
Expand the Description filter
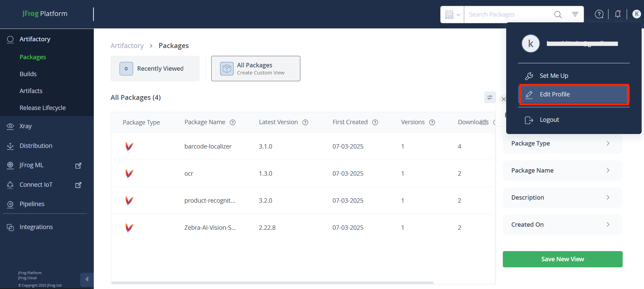562,198
